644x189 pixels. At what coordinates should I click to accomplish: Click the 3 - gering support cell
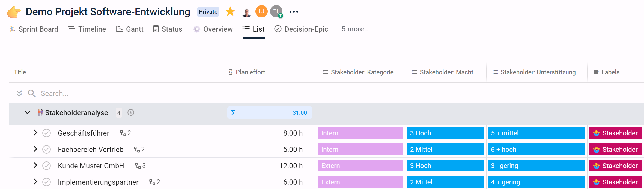536,166
